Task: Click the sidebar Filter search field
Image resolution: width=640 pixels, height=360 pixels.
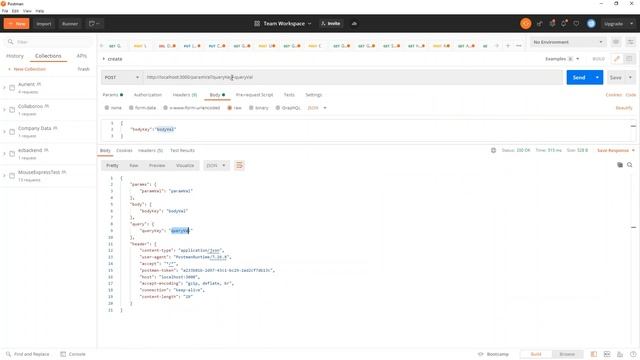Action: [49, 42]
